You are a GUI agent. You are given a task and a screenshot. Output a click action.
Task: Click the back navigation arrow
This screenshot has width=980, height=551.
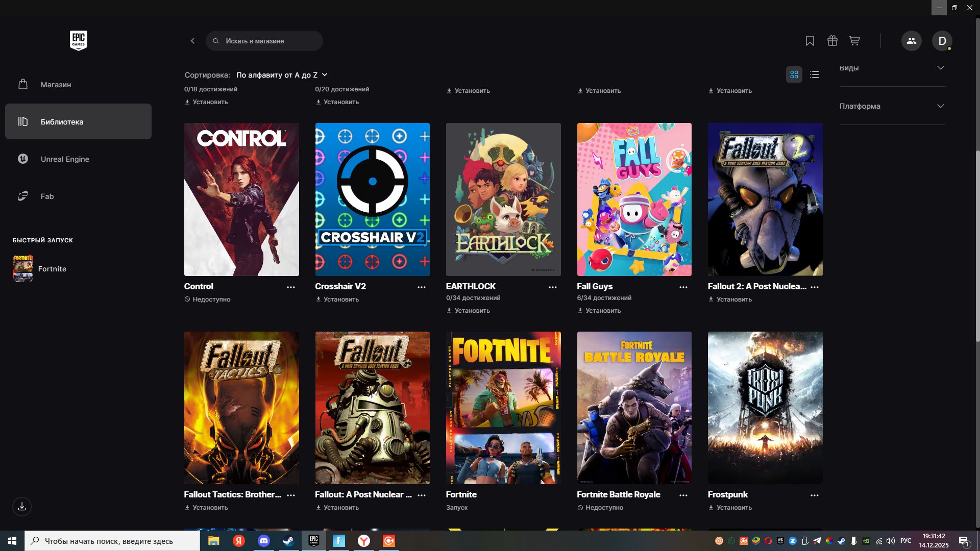pos(192,41)
